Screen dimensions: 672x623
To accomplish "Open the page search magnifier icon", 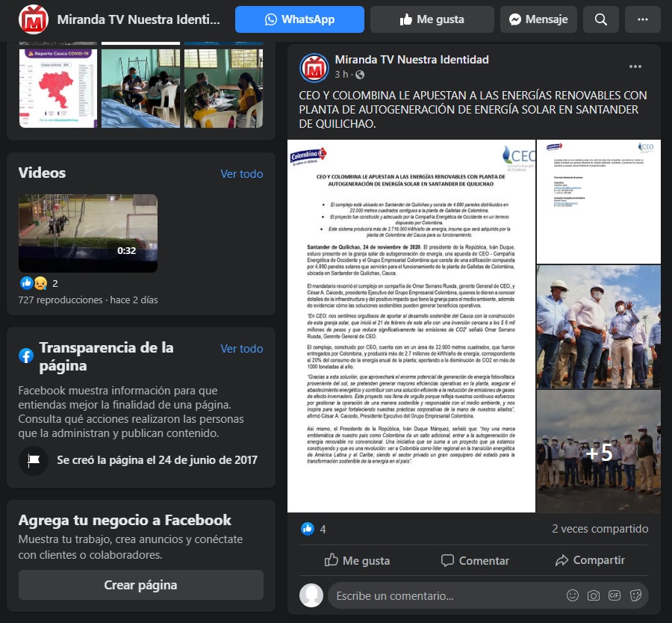I will [x=601, y=19].
